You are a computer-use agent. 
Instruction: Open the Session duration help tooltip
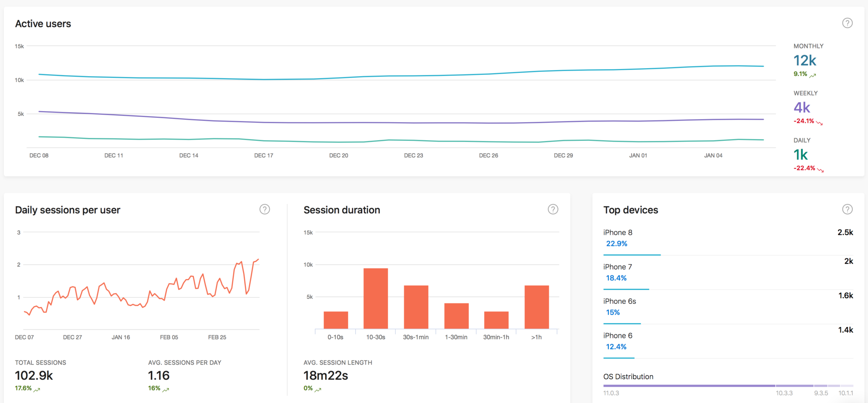(553, 209)
